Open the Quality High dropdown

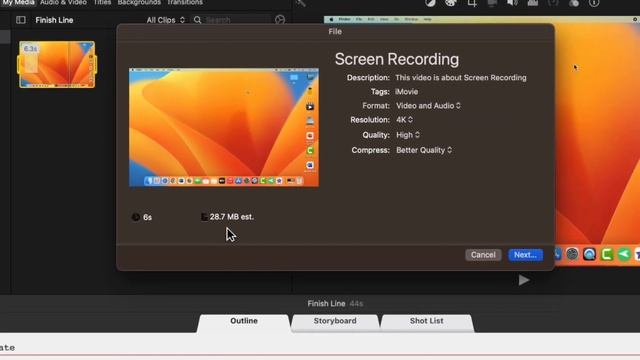click(x=408, y=135)
